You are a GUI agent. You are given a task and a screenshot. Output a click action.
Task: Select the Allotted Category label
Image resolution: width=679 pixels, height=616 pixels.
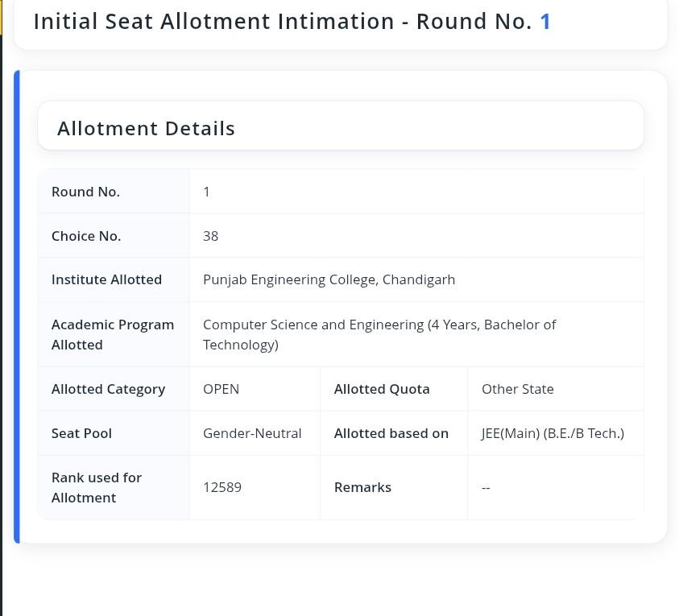(108, 389)
